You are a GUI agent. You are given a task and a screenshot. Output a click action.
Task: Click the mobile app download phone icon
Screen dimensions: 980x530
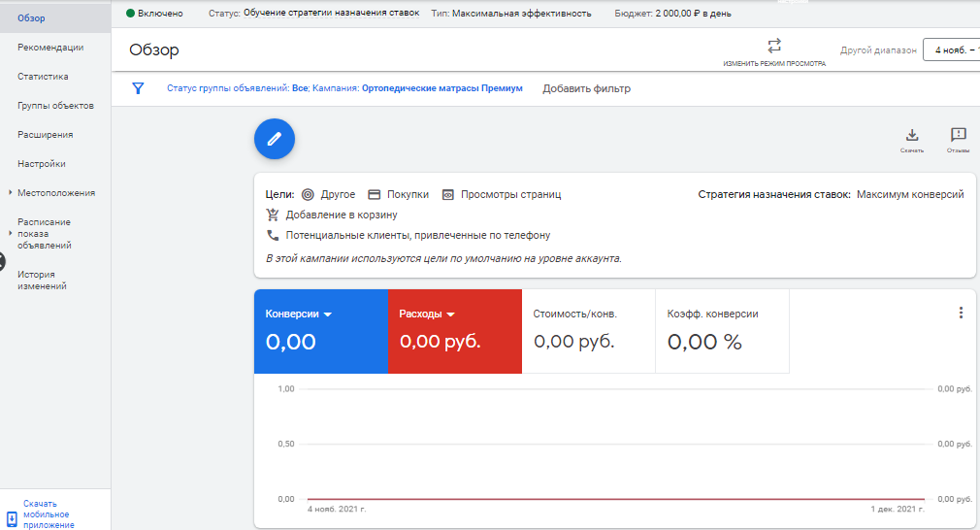pos(12,518)
